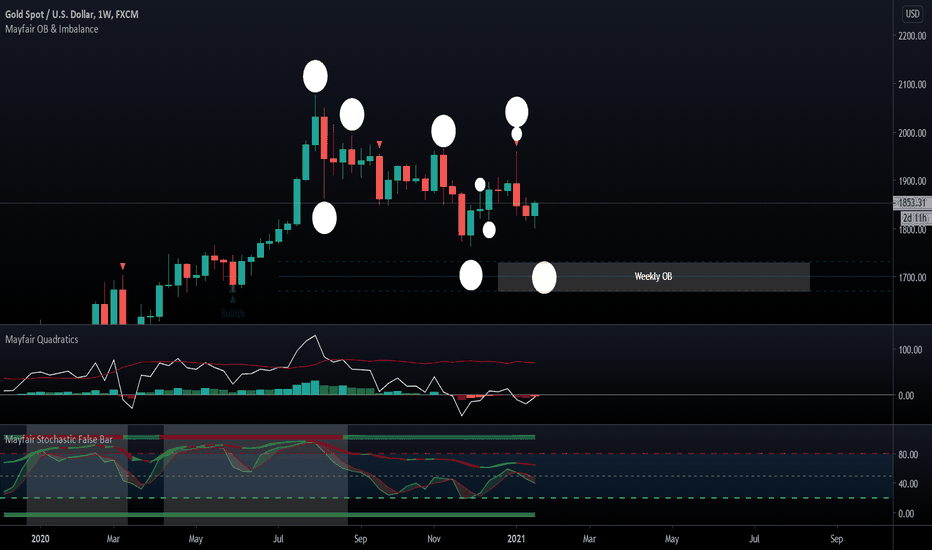Click the current price tag 1853.31
Image resolution: width=932 pixels, height=550 pixels.
912,203
